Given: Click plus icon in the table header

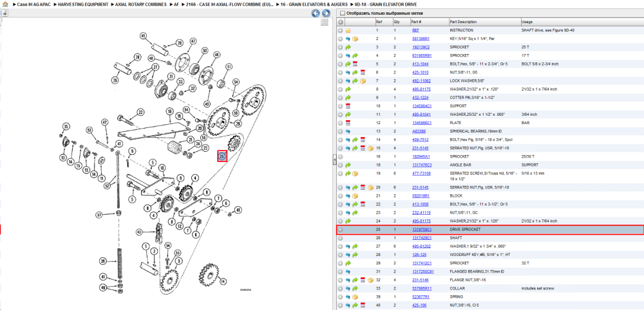Looking at the screenshot, I should [x=341, y=22].
